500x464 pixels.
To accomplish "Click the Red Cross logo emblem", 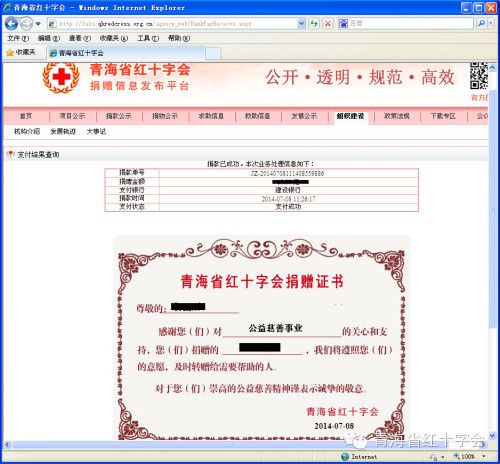I will coord(61,77).
